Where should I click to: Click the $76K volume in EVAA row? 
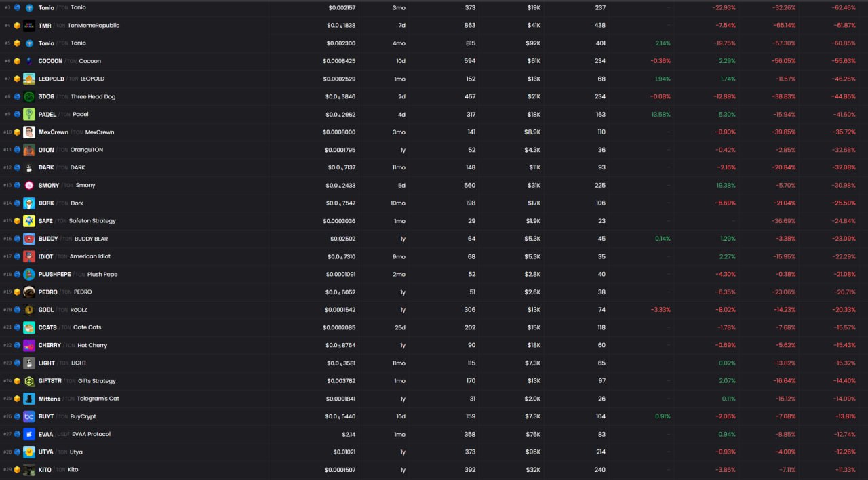pyautogui.click(x=533, y=434)
